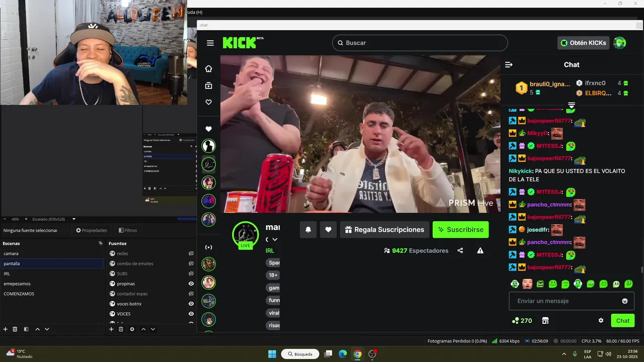Collapse the chat panel with arrow icon
The height and width of the screenshot is (362, 644).
click(509, 64)
